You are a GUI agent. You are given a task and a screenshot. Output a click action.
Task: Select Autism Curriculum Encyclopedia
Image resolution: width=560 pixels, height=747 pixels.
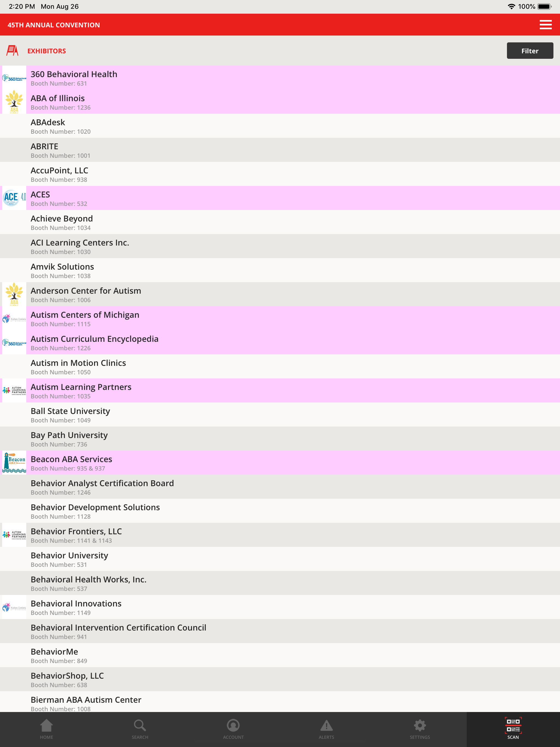280,342
